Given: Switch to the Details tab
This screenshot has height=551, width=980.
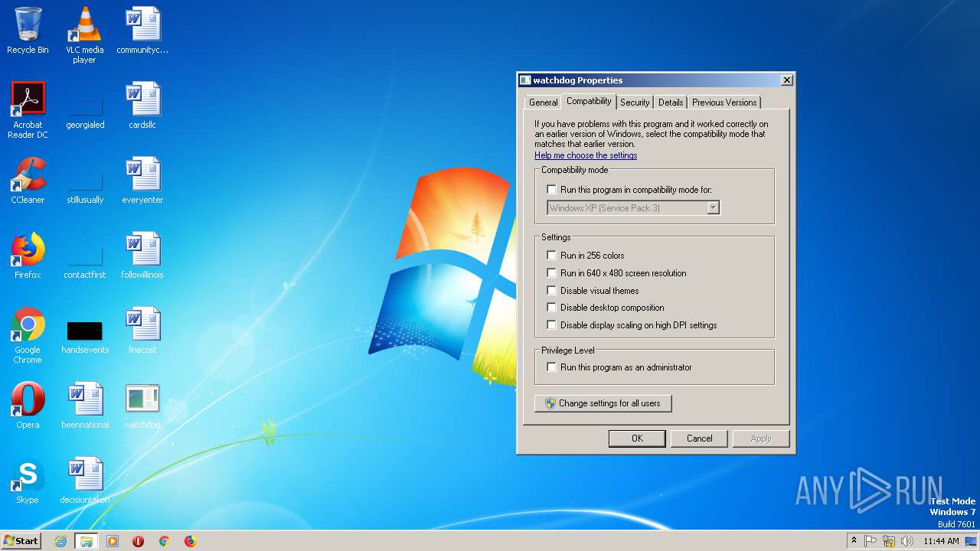Looking at the screenshot, I should coord(671,103).
